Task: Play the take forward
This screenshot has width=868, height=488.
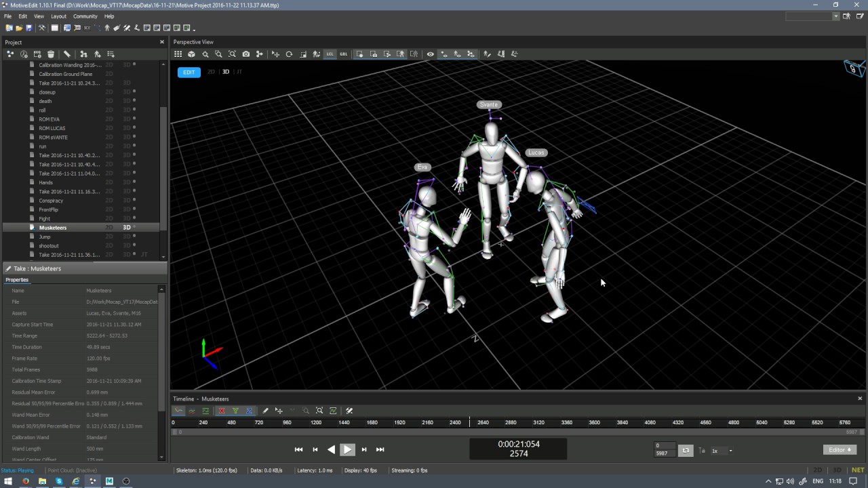Action: [347, 449]
